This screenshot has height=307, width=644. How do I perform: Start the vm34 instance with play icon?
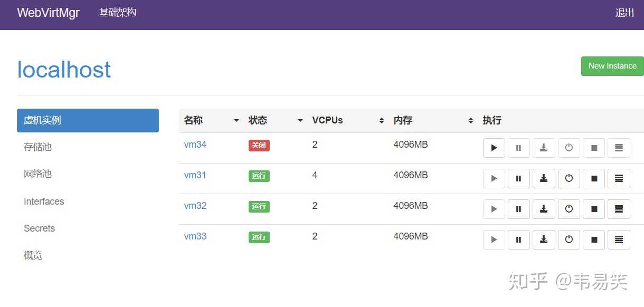tap(494, 148)
